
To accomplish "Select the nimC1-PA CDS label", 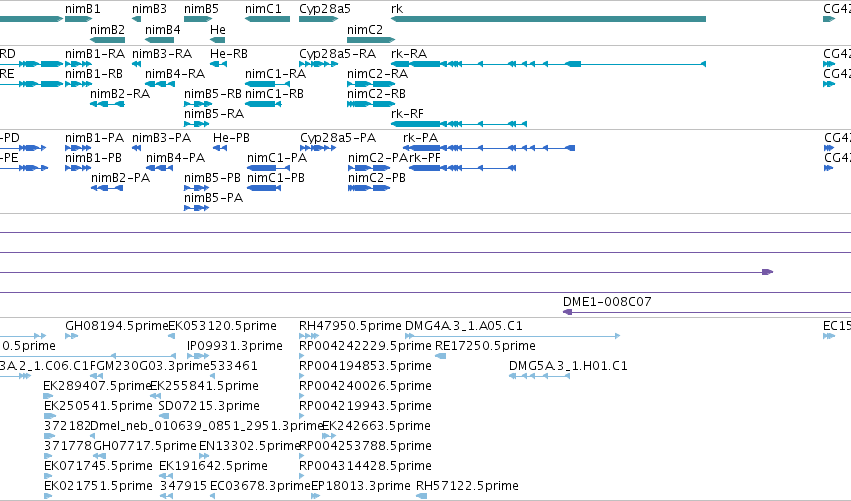I will point(277,158).
